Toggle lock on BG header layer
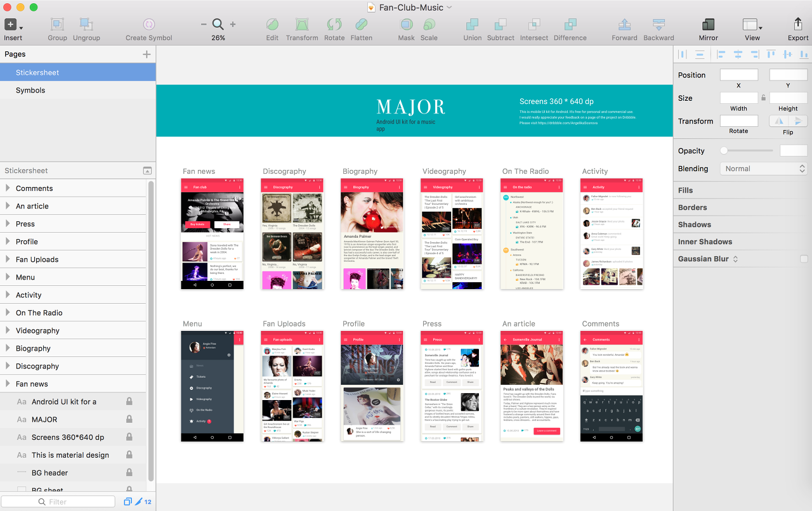 coord(129,472)
